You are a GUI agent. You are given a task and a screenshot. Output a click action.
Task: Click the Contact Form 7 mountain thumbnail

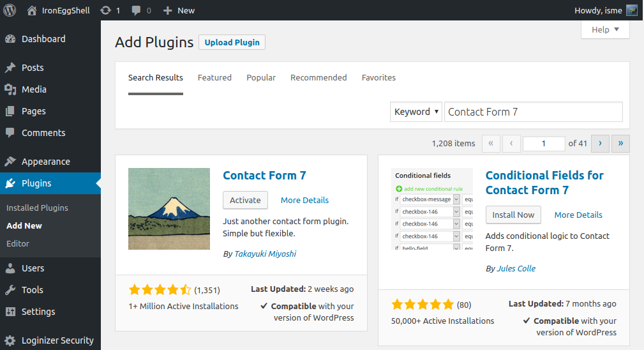point(169,208)
